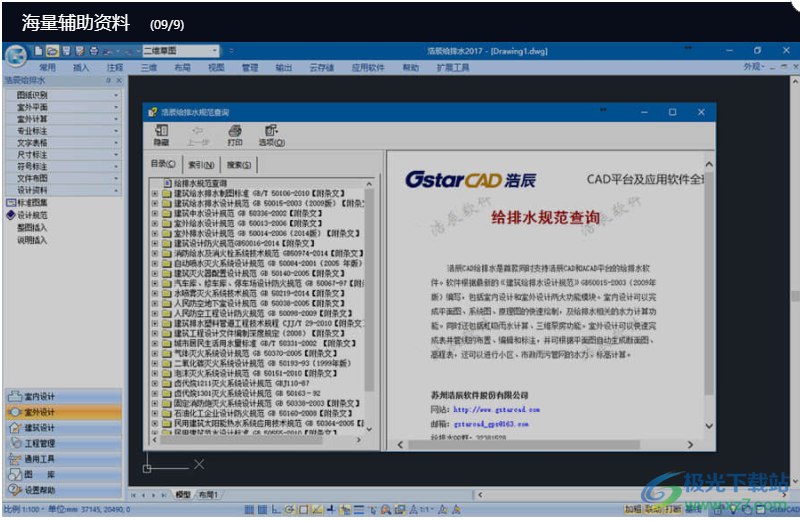Open 建筑设计 module in sidebar
Screen dimensions: 800x521
(64, 428)
